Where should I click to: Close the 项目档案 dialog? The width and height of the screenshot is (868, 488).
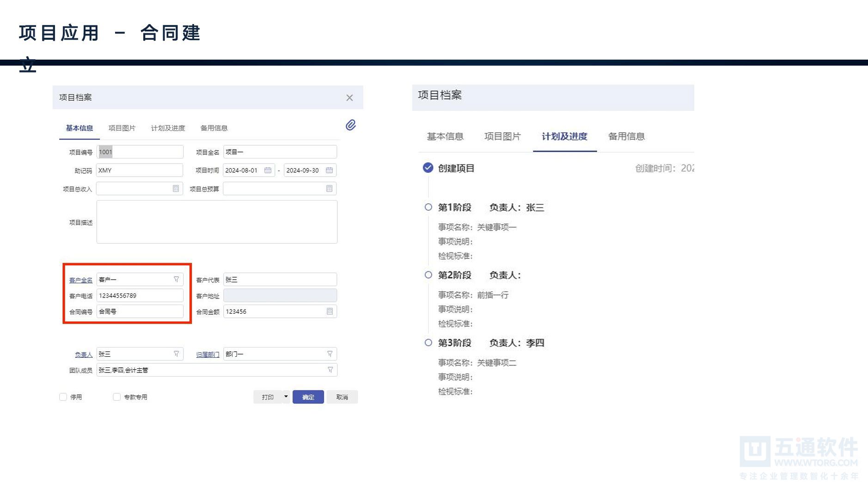(x=349, y=98)
